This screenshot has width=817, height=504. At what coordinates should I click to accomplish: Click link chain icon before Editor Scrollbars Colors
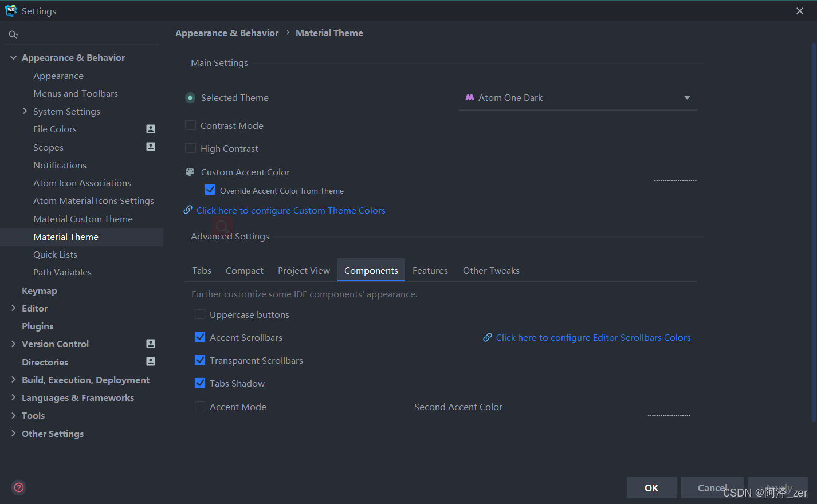click(488, 337)
